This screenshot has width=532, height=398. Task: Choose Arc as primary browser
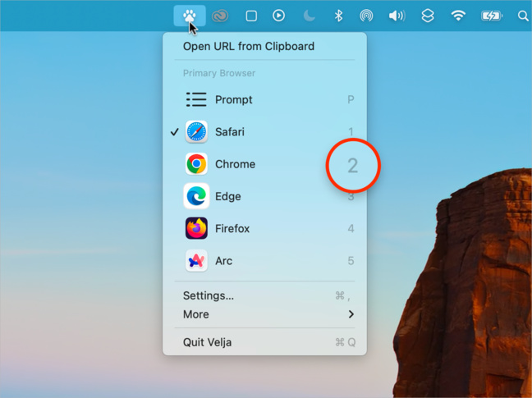pyautogui.click(x=264, y=261)
